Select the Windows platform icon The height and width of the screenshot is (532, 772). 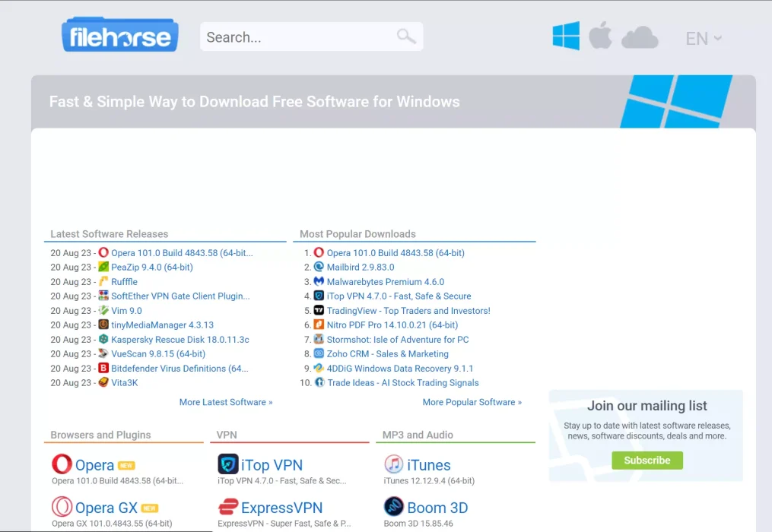(x=566, y=36)
